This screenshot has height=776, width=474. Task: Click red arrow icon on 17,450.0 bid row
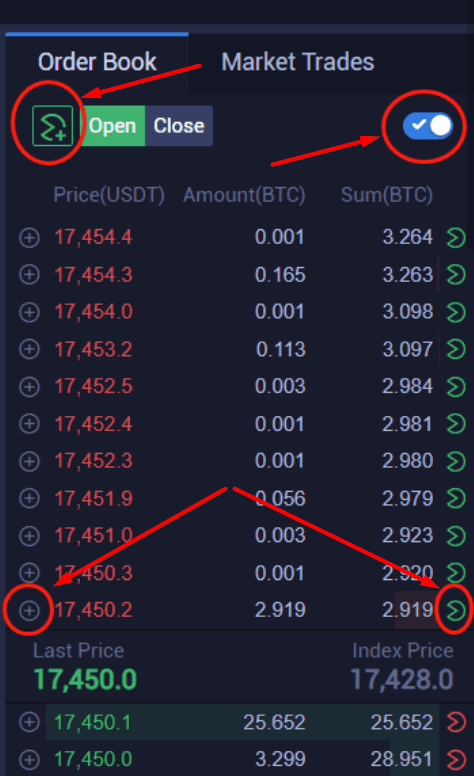pyautogui.click(x=456, y=759)
